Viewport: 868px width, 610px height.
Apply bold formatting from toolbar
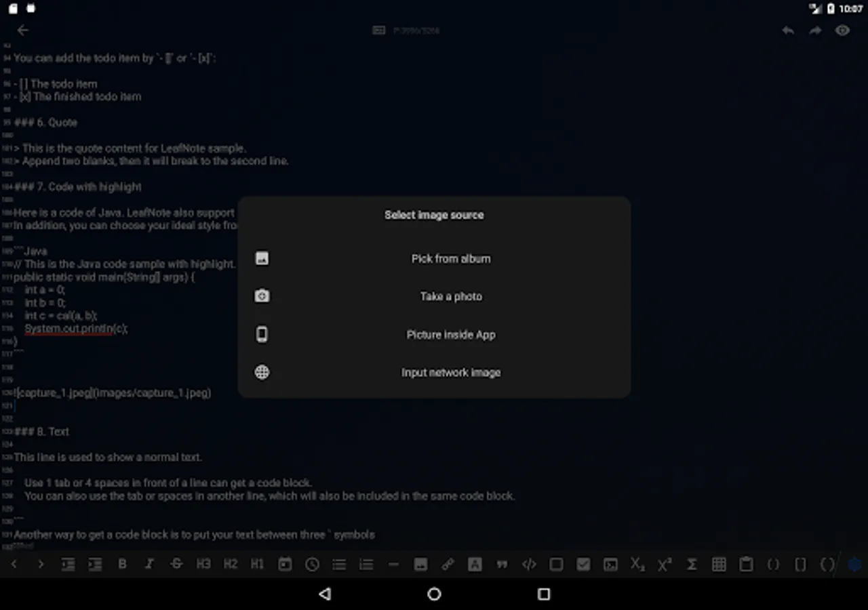(122, 564)
